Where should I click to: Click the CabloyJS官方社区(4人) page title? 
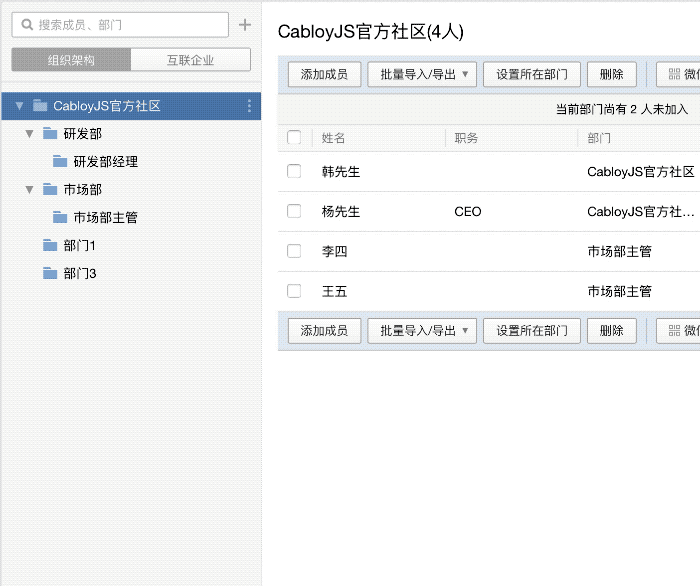point(371,32)
